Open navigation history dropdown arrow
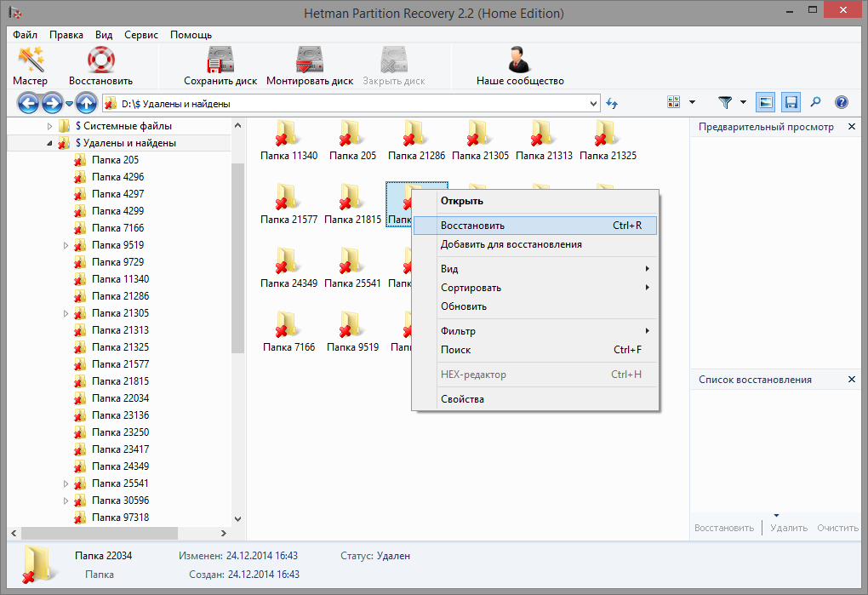The width and height of the screenshot is (868, 595). pyautogui.click(x=69, y=104)
